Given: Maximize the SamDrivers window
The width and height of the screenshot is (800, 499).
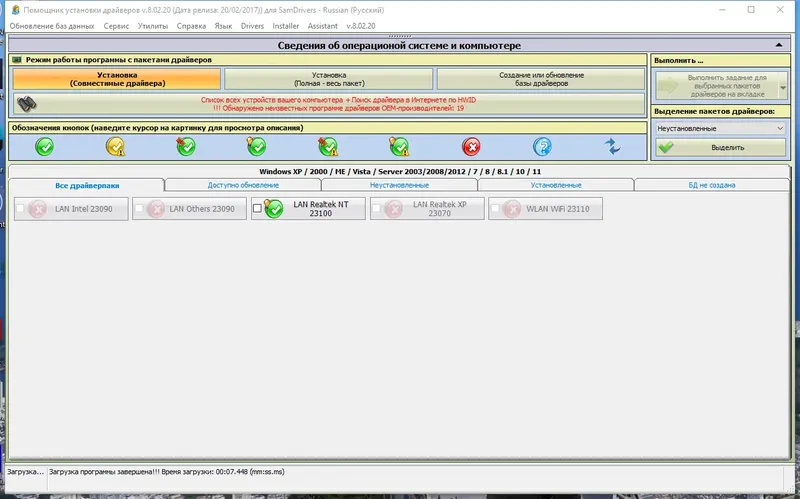Looking at the screenshot, I should [x=751, y=10].
